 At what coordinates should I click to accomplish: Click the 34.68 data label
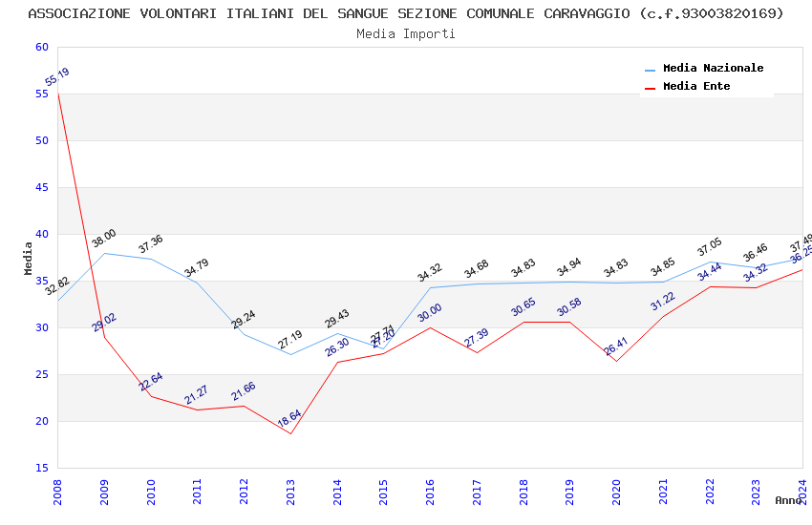476,268
